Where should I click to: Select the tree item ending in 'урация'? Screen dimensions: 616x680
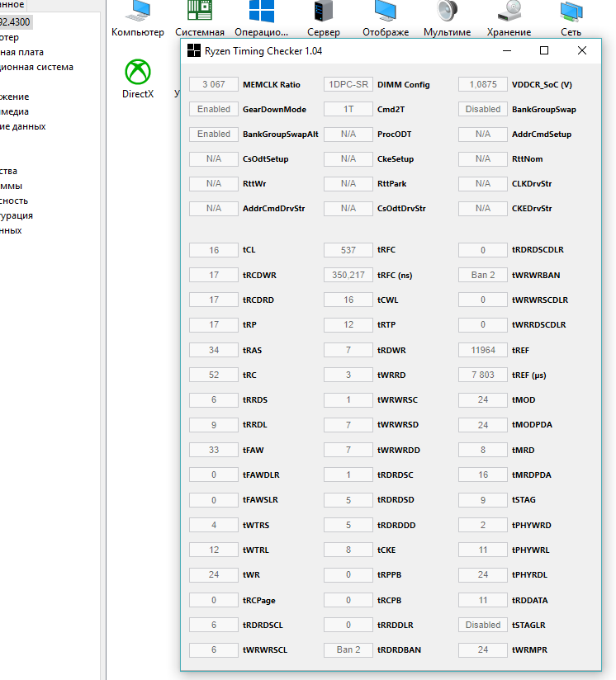(x=17, y=215)
